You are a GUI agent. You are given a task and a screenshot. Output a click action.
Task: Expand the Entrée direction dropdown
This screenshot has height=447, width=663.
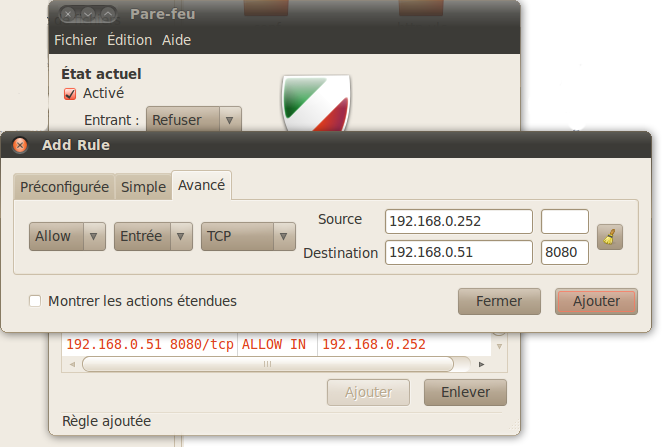[153, 236]
